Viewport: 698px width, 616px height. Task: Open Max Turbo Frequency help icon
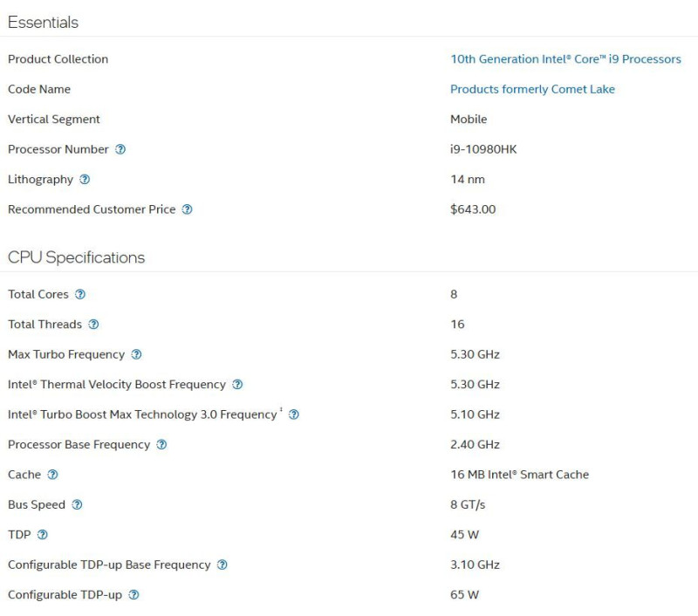click(136, 354)
